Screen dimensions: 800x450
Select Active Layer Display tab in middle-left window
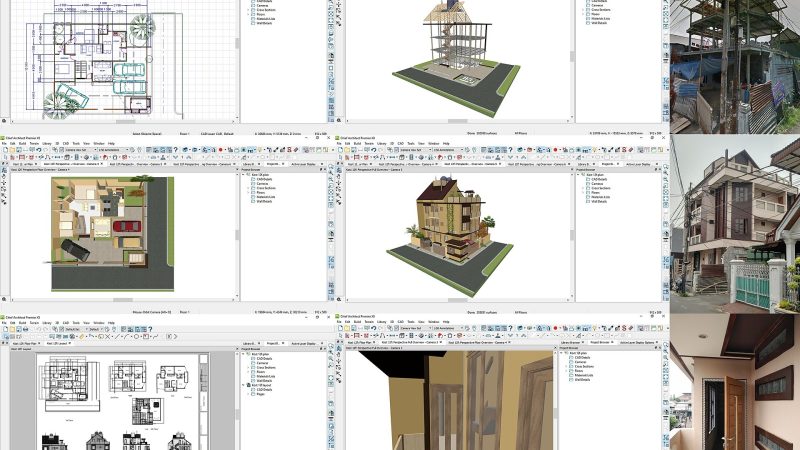pyautogui.click(x=303, y=164)
